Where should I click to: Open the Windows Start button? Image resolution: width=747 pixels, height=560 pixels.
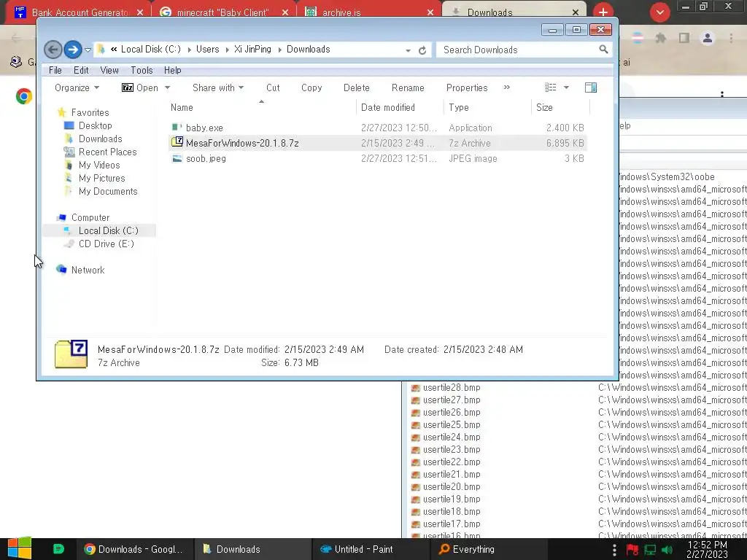tap(20, 548)
